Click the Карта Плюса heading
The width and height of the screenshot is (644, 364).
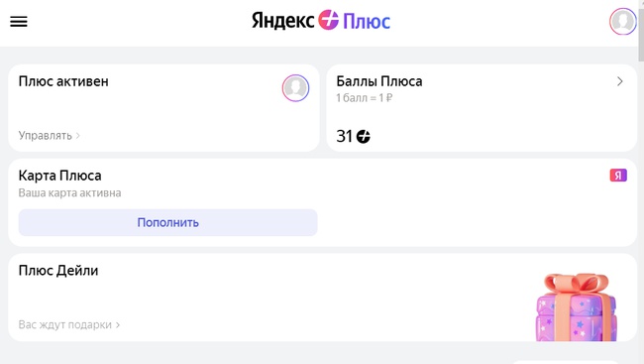pos(60,176)
